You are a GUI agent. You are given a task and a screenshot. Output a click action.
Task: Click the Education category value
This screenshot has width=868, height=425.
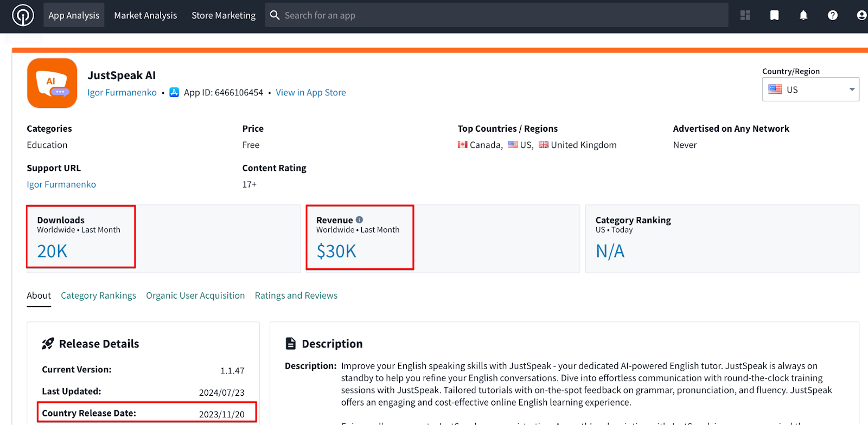47,145
